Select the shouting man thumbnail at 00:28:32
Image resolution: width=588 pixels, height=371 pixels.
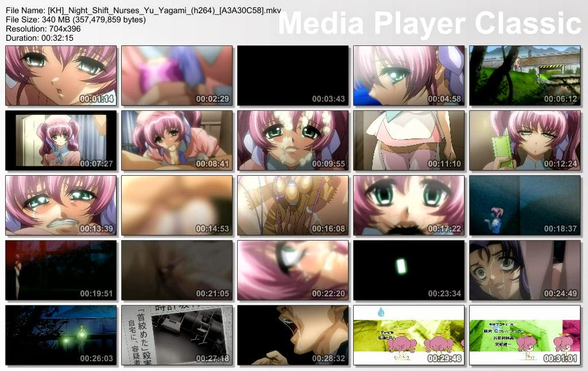click(293, 335)
